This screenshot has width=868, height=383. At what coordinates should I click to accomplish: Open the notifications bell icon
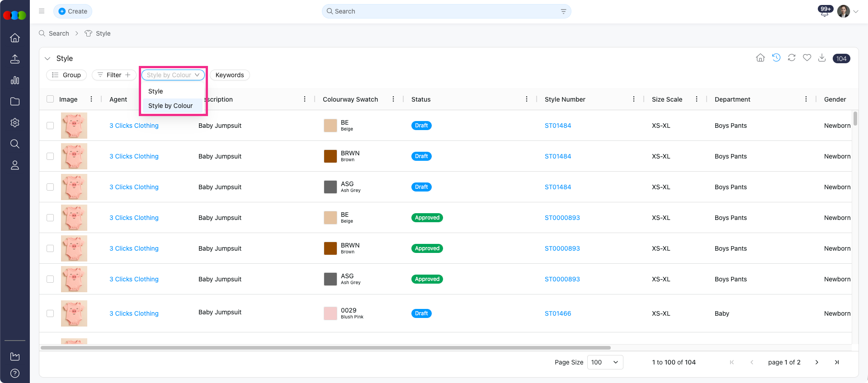tap(824, 12)
